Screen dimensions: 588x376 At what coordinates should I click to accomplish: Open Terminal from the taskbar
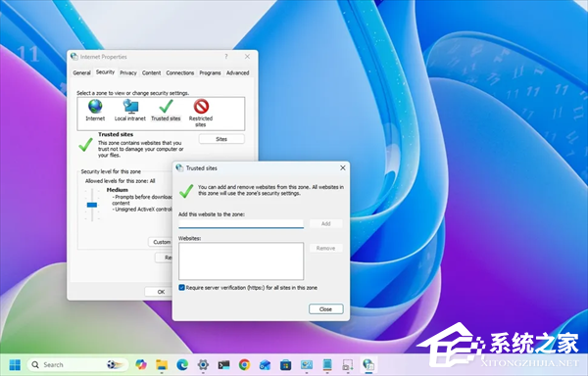point(223,364)
